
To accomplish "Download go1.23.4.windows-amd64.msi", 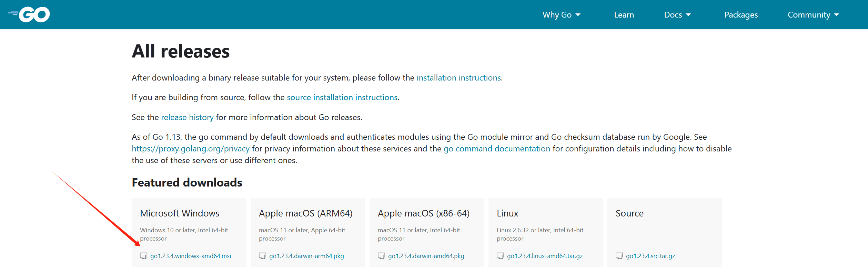I will tap(191, 256).
